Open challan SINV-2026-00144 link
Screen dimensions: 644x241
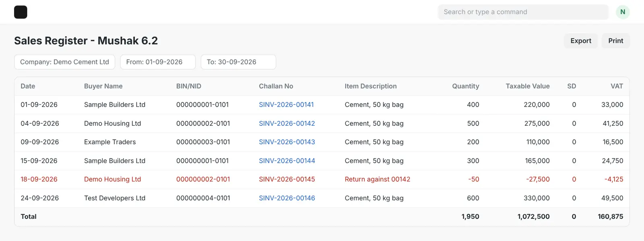(x=287, y=161)
